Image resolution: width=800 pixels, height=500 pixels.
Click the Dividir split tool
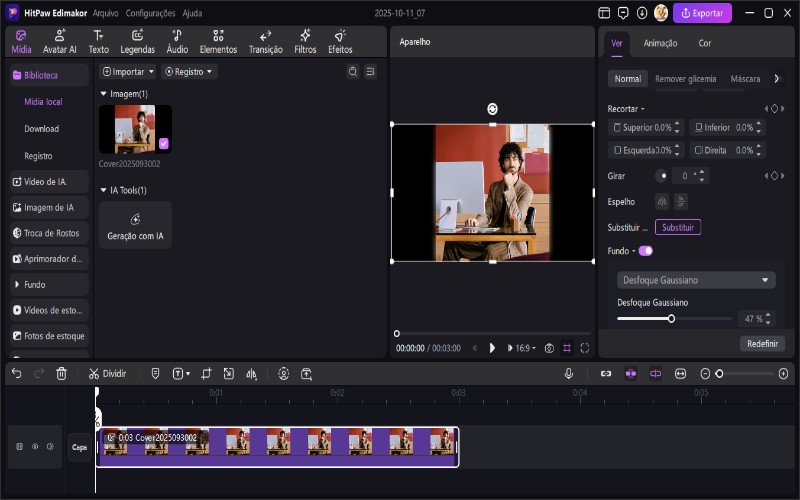pyautogui.click(x=107, y=373)
